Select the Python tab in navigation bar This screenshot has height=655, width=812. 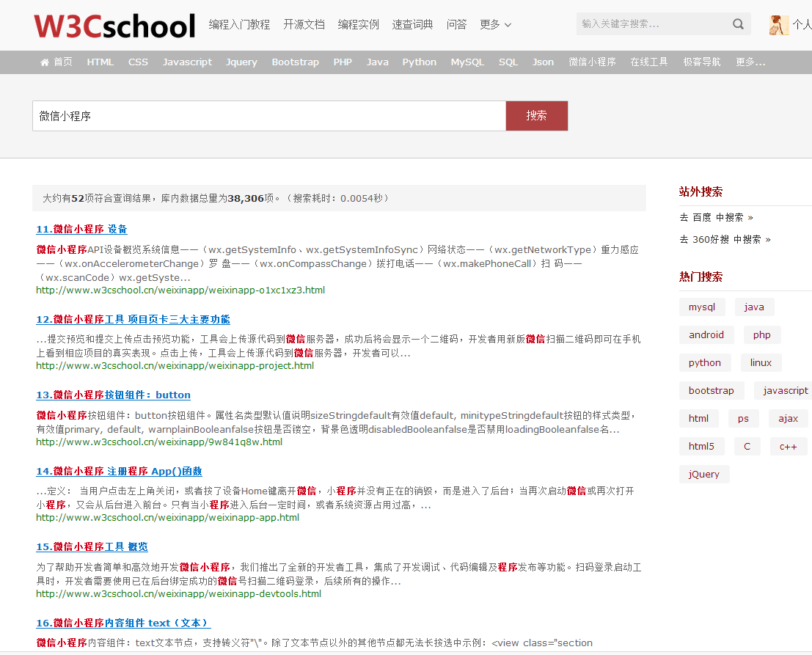click(x=419, y=62)
